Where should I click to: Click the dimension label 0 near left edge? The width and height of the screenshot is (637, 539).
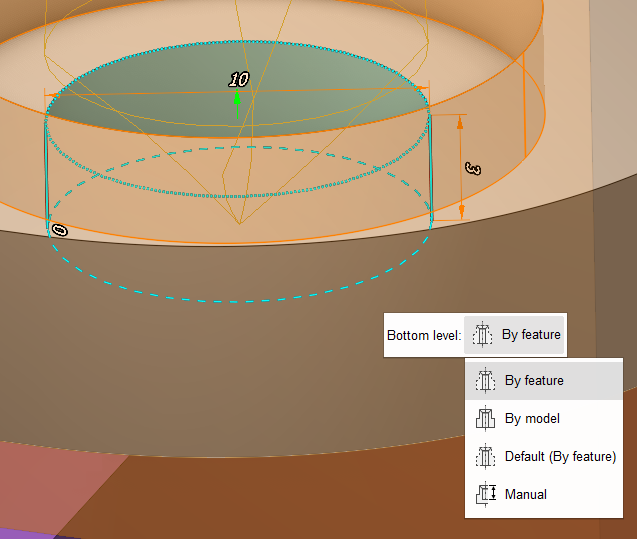(x=59, y=230)
